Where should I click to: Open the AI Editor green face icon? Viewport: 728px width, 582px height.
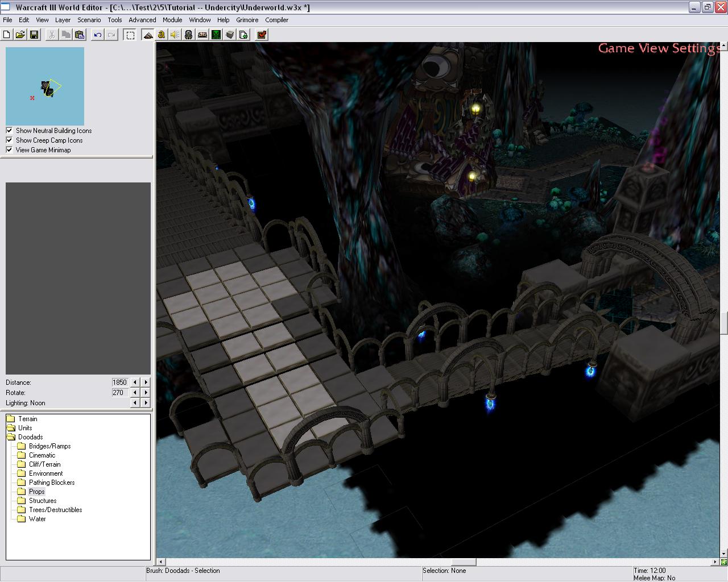[x=216, y=35]
